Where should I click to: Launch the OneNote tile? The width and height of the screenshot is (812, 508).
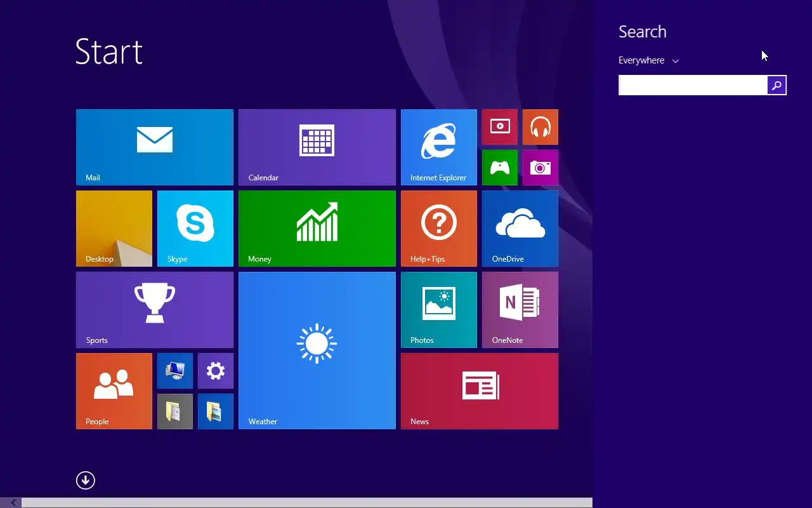pos(520,310)
